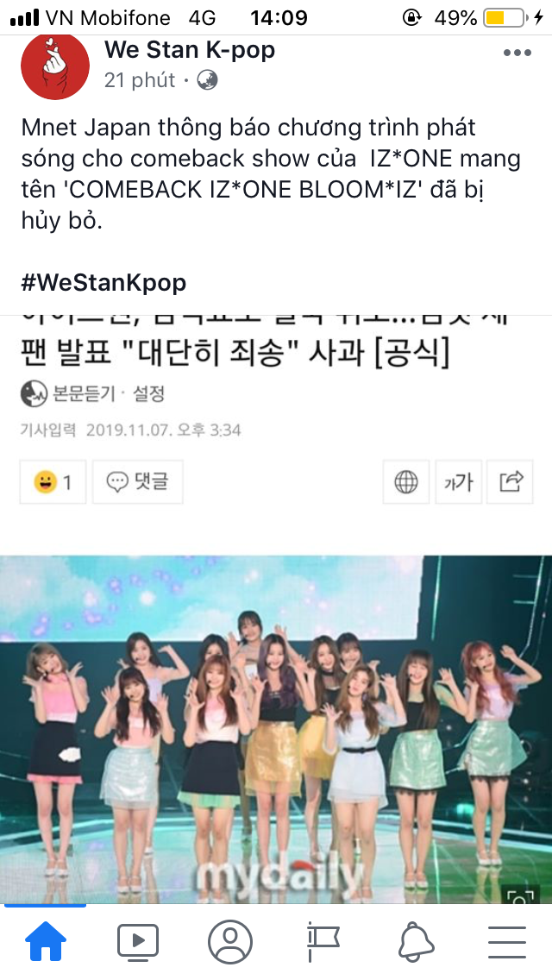This screenshot has width=552, height=980.
Task: Tap the smiley reaction button in article
Action: point(53,482)
